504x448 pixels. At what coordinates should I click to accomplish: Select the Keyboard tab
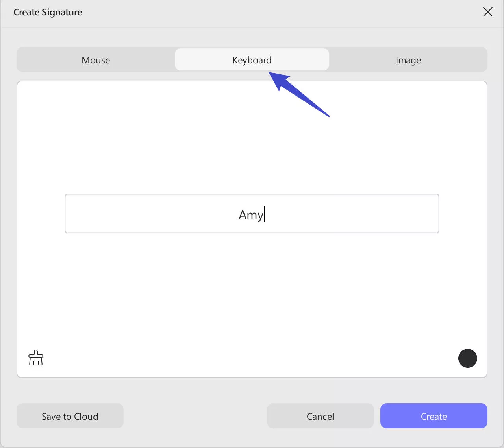pos(252,60)
